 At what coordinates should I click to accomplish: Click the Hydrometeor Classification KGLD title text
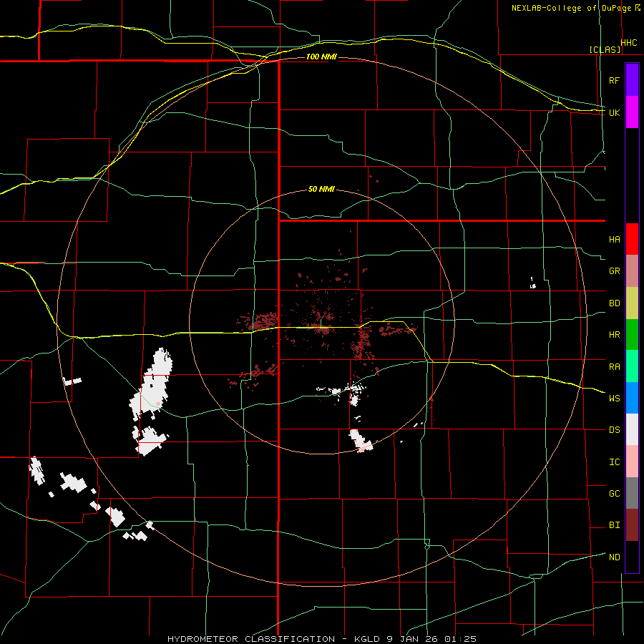click(321, 639)
